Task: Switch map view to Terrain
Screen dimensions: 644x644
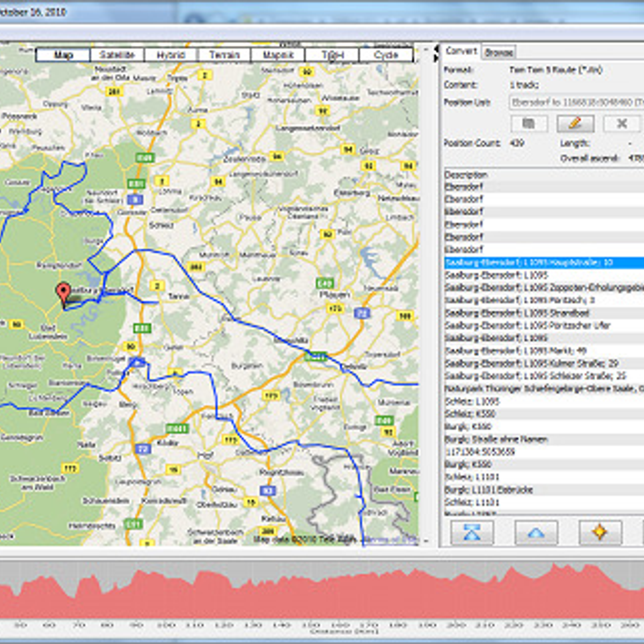Action: (x=224, y=55)
